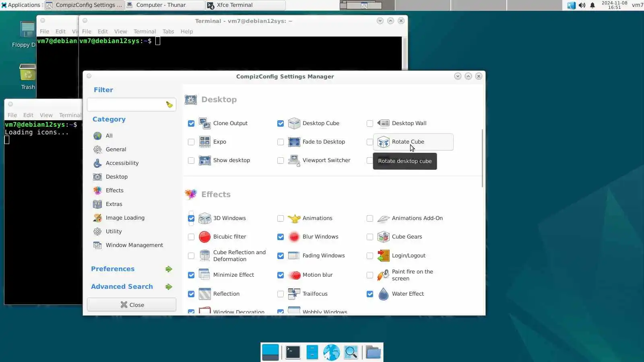Open the Minimize Effect plugin icon
The width and height of the screenshot is (644, 362).
pyautogui.click(x=205, y=275)
